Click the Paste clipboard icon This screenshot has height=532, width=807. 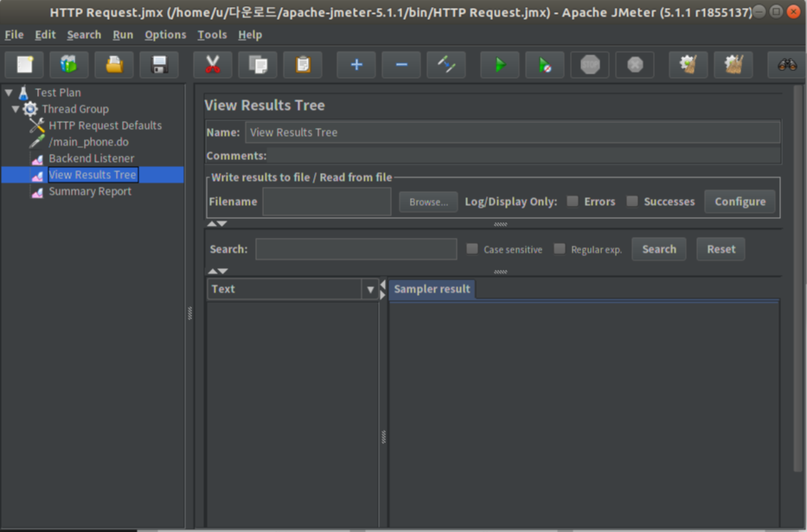click(303, 65)
